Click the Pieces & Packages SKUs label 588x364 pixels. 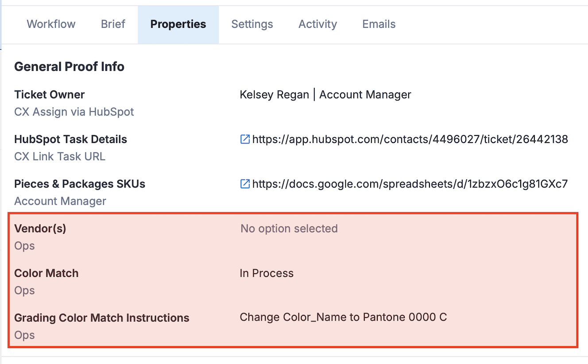[x=80, y=184]
